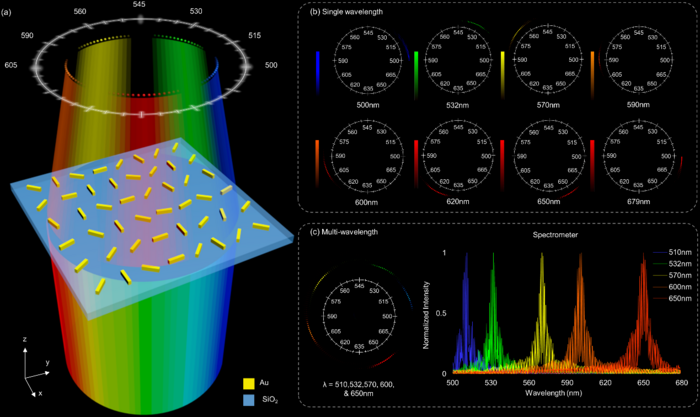Click the 600nm circular dial
The width and height of the screenshot is (700, 417).
point(362,158)
